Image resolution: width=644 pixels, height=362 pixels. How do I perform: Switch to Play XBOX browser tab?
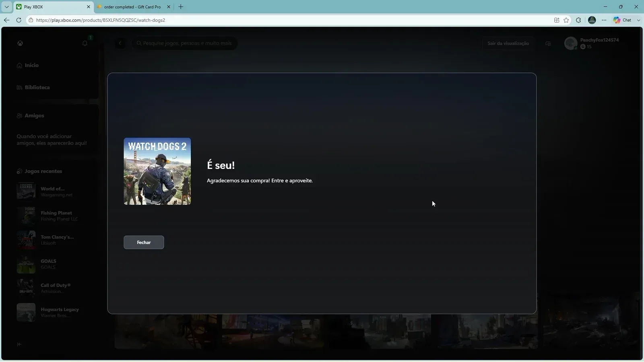[x=53, y=7]
